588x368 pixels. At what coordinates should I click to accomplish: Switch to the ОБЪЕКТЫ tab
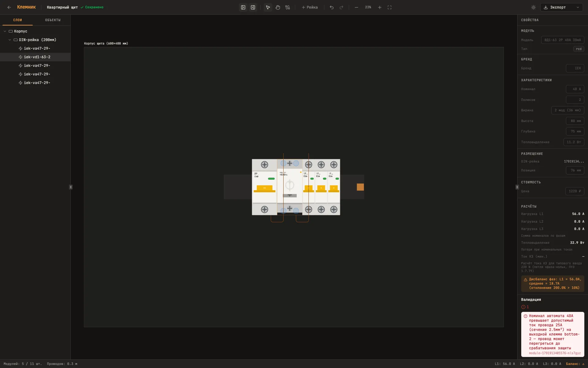tap(53, 20)
